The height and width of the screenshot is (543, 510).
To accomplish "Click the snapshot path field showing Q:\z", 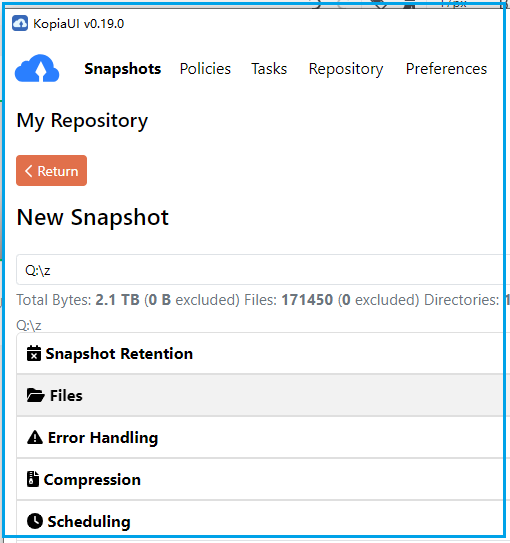I will (263, 270).
